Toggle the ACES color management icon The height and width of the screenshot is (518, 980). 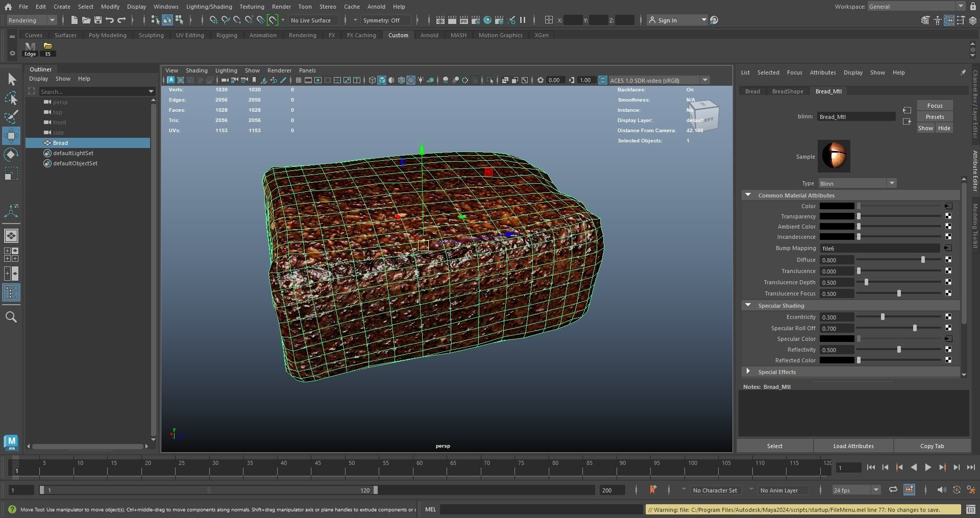click(x=603, y=80)
